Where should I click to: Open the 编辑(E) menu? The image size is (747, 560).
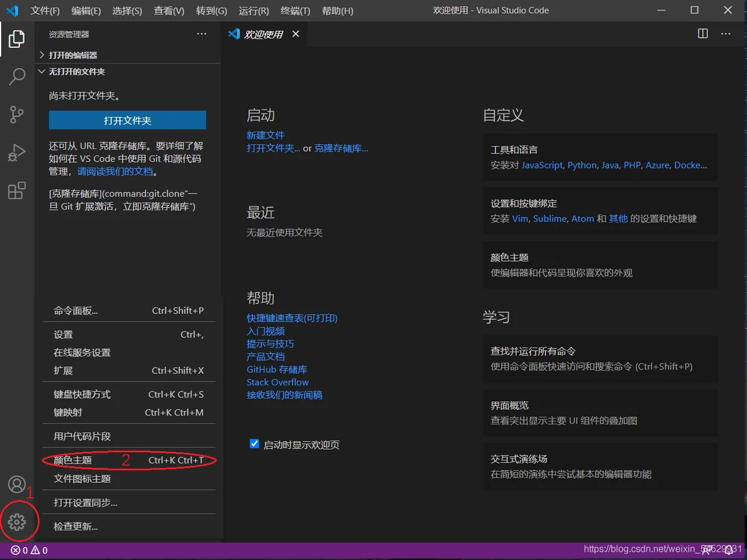[86, 11]
